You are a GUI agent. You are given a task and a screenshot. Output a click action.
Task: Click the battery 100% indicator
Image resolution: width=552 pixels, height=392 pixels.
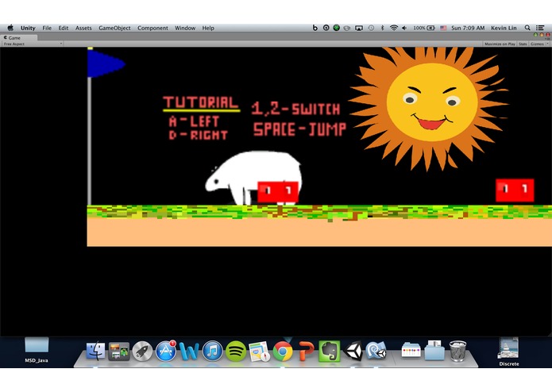coord(424,28)
